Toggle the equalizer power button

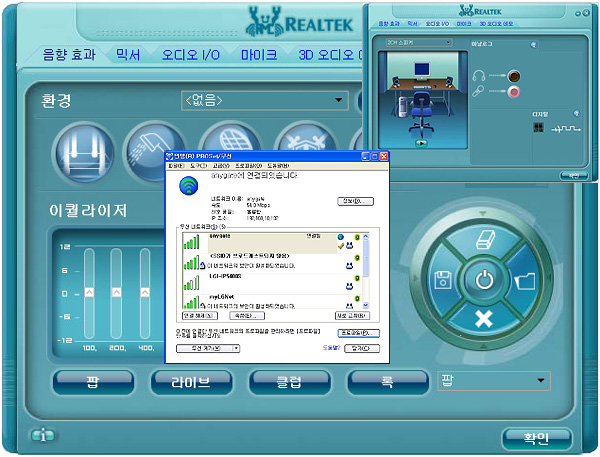[484, 280]
